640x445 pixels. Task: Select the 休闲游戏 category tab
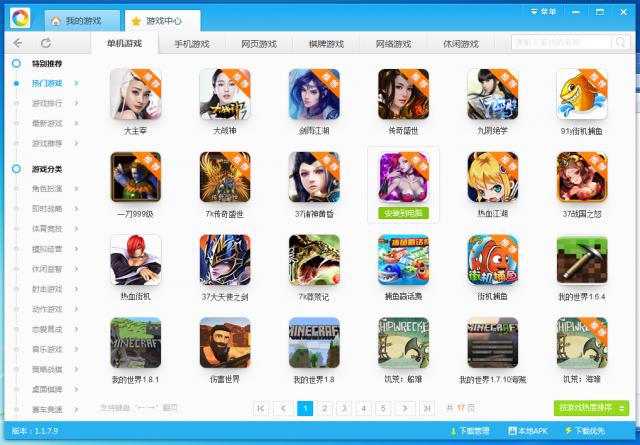point(461,44)
